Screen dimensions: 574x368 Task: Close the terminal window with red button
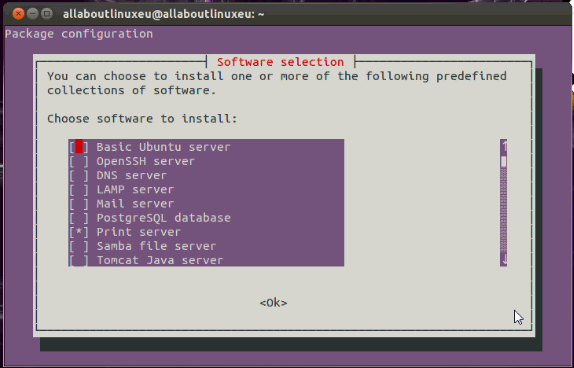tap(18, 14)
